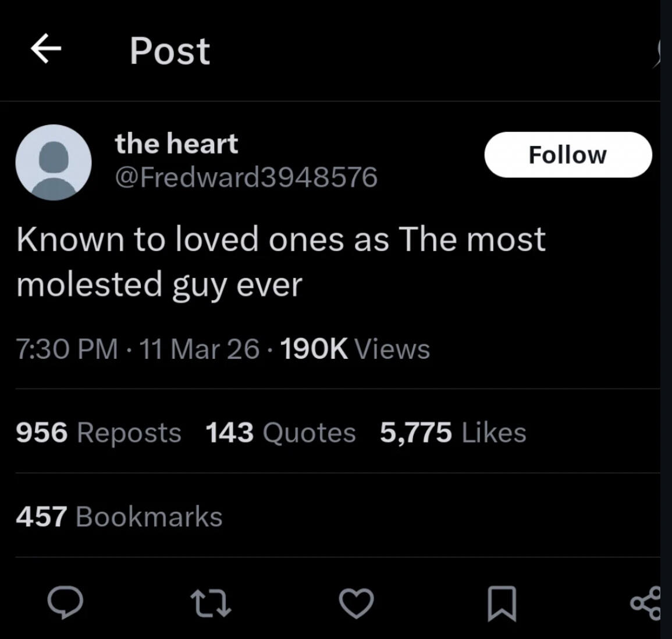Select the "11 Mar 26" post date

click(x=200, y=349)
